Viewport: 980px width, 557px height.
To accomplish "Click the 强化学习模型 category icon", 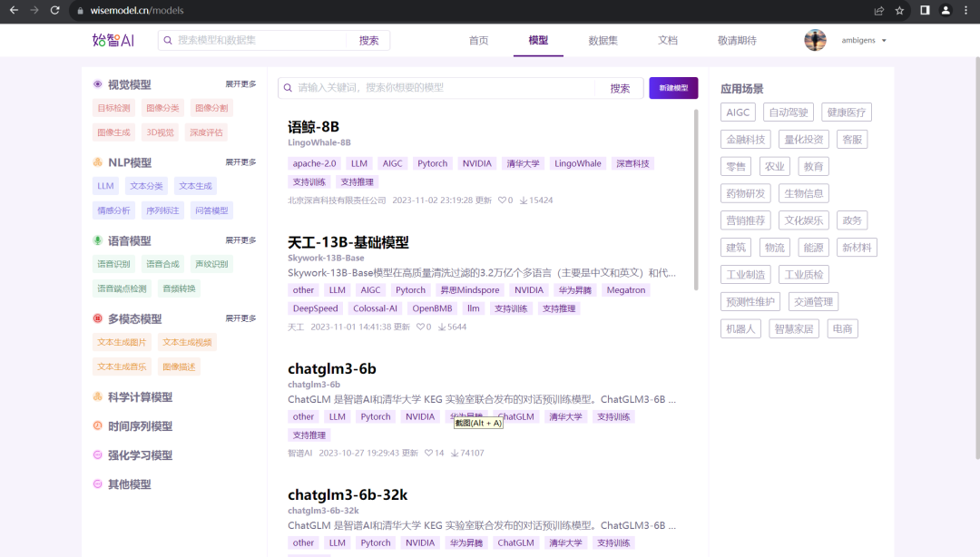I will [97, 454].
